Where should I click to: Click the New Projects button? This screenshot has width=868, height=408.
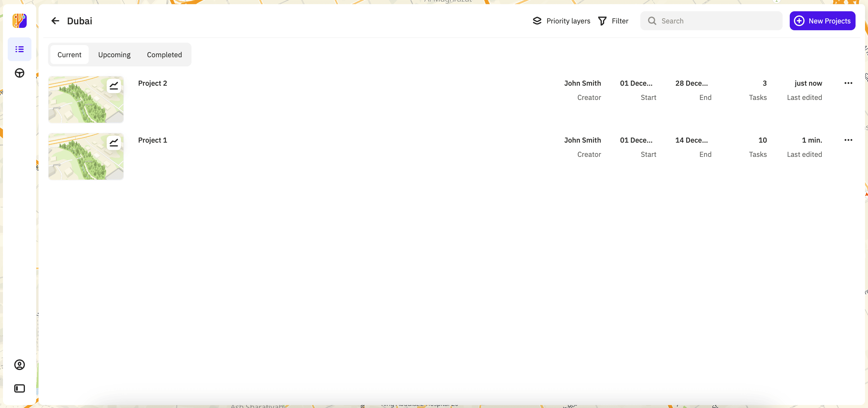coord(823,20)
